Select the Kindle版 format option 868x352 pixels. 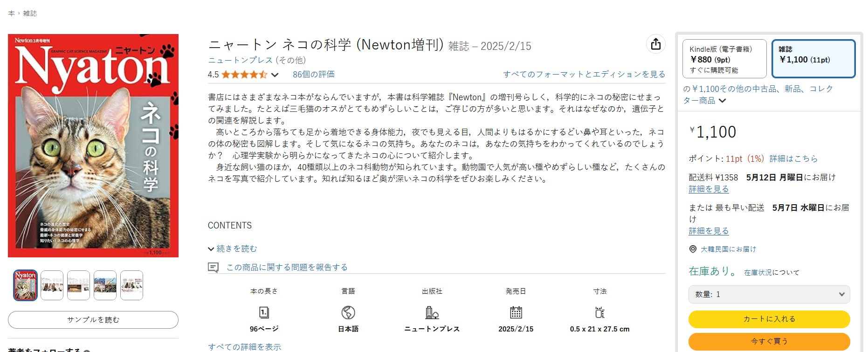(x=724, y=59)
